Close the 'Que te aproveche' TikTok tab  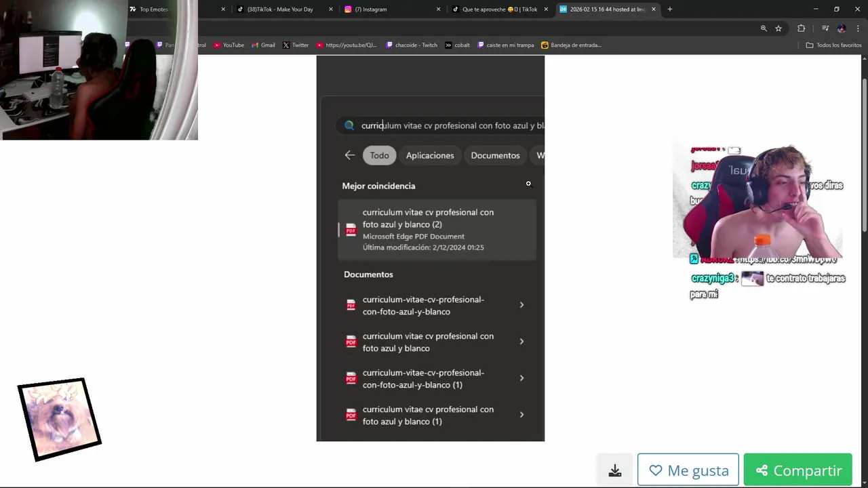[546, 9]
